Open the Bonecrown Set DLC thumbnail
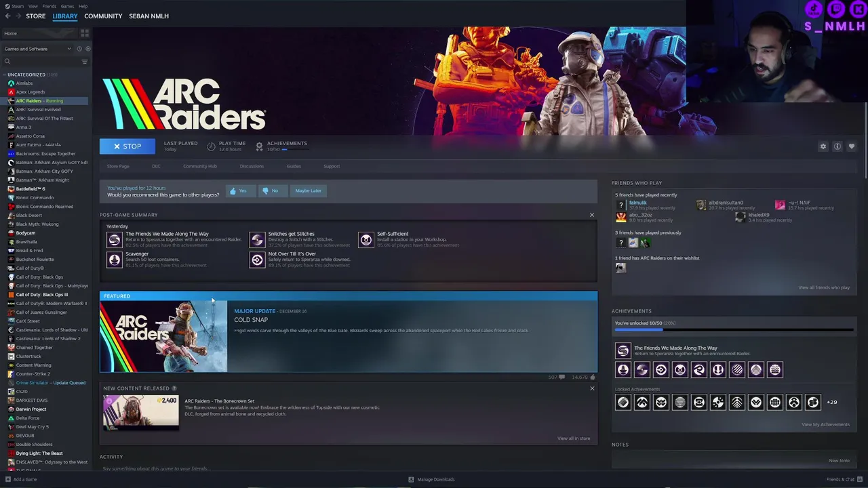This screenshot has height=488, width=868. (x=141, y=412)
